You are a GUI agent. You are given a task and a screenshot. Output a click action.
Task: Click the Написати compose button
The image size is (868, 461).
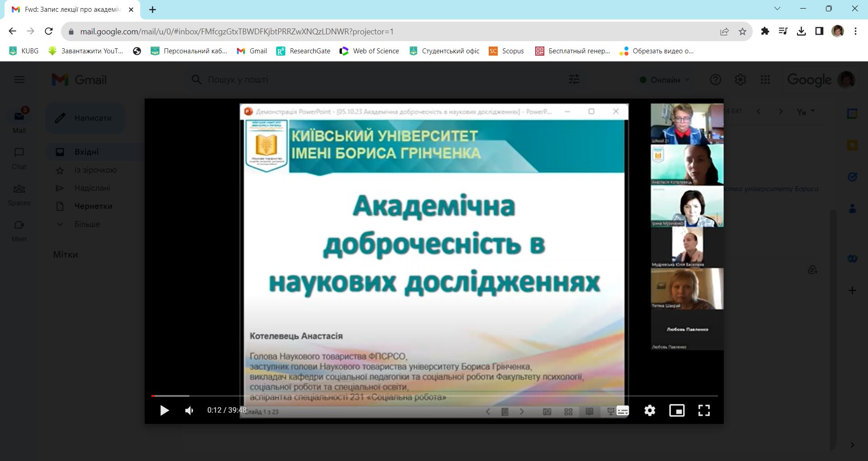click(85, 118)
